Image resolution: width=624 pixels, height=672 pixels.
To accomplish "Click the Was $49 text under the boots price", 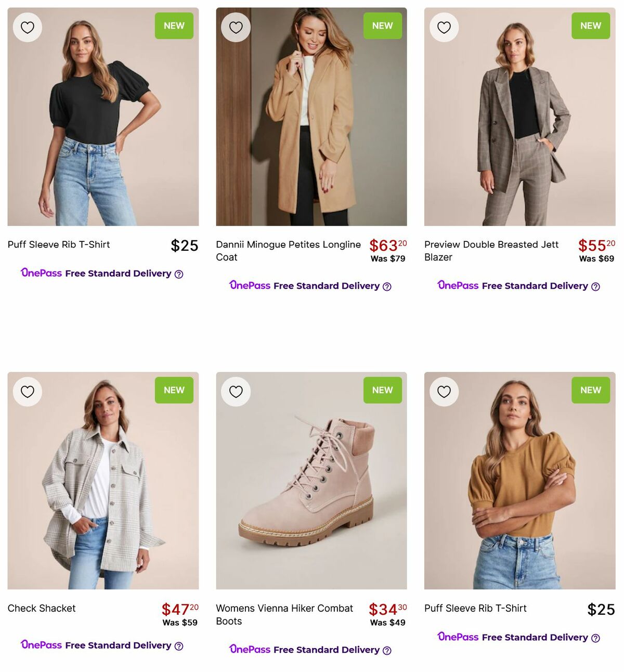I will [x=387, y=623].
